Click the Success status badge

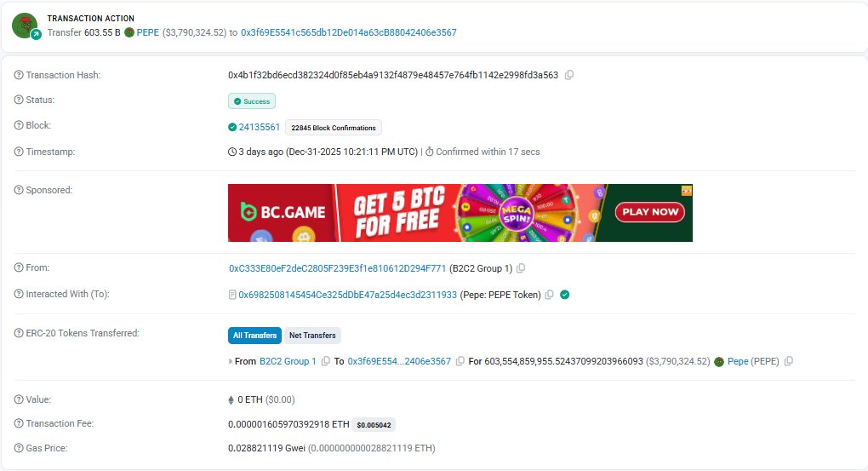(252, 101)
